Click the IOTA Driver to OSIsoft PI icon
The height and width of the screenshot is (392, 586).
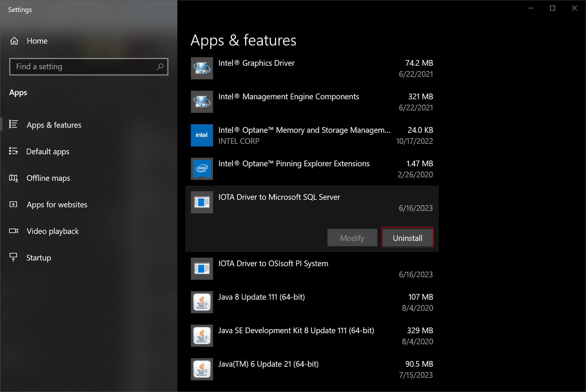coord(202,269)
